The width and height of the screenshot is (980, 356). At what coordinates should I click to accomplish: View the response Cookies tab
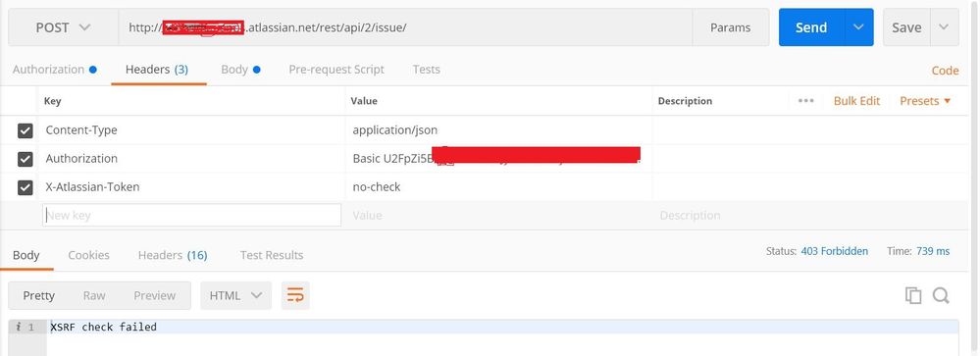[88, 255]
